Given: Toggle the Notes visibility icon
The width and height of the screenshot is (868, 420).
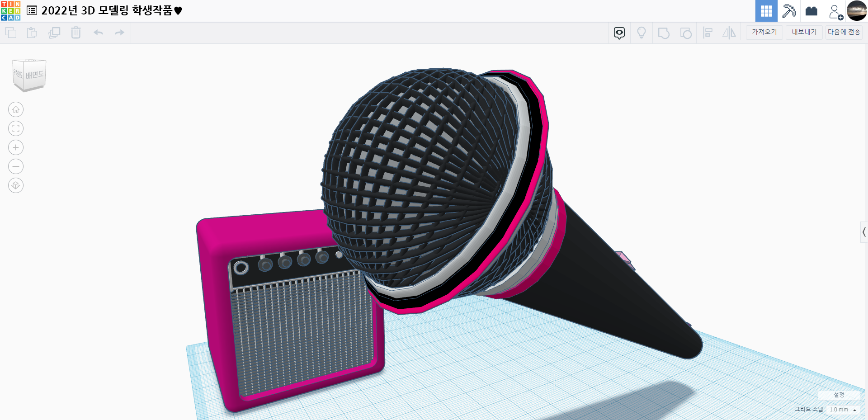Looking at the screenshot, I should [619, 33].
